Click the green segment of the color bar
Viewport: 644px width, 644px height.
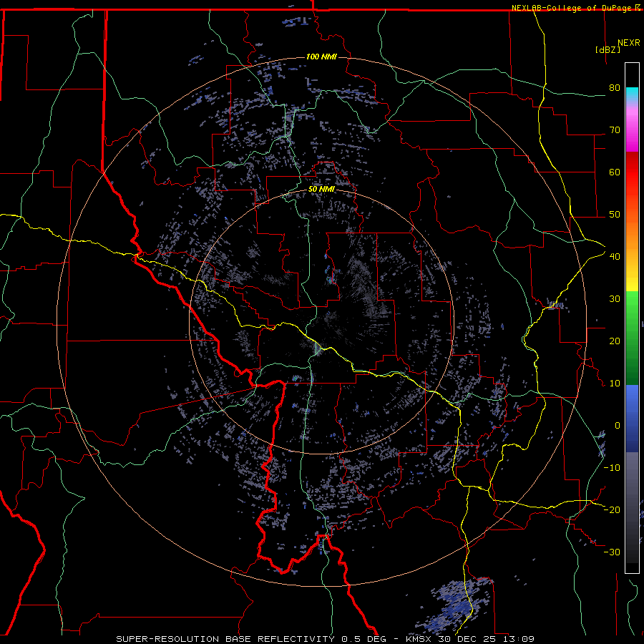[632, 338]
